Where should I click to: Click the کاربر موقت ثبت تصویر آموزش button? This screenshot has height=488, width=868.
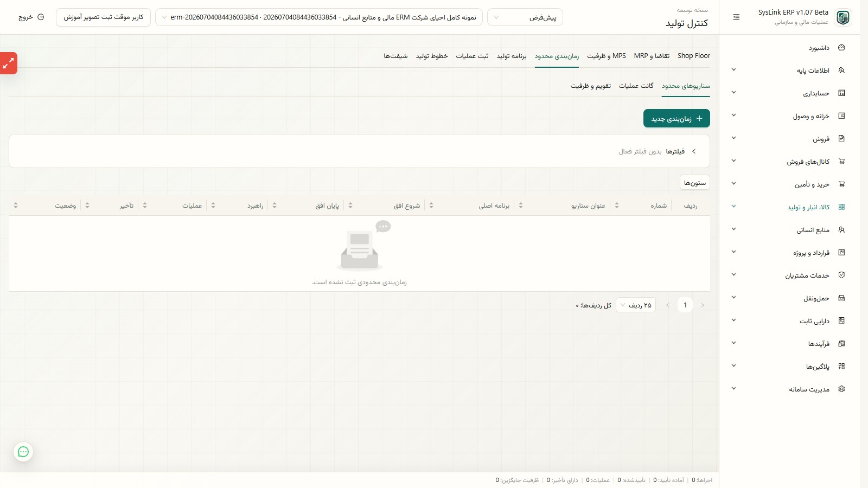tap(103, 17)
